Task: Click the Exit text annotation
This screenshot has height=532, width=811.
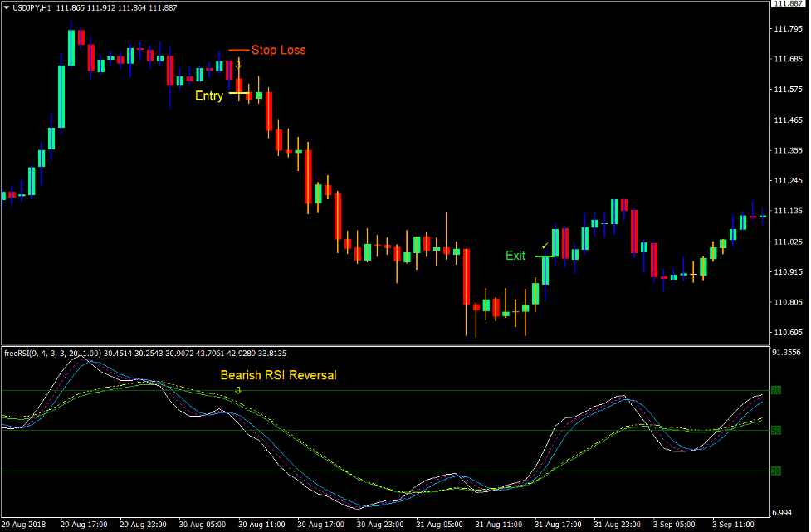Action: [x=515, y=256]
